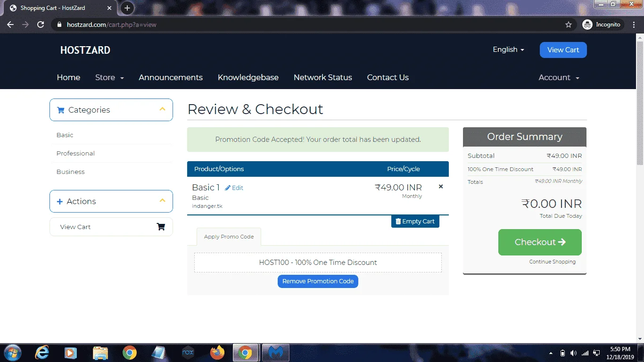This screenshot has height=362, width=644.
Task: Remove Basic 1 item with X icon
Action: tap(441, 187)
